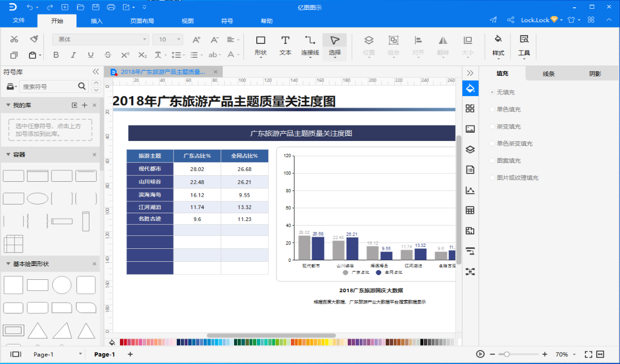Click the canvas horizontal scrollbar
The width and height of the screenshot is (620, 364).
coord(271,336)
